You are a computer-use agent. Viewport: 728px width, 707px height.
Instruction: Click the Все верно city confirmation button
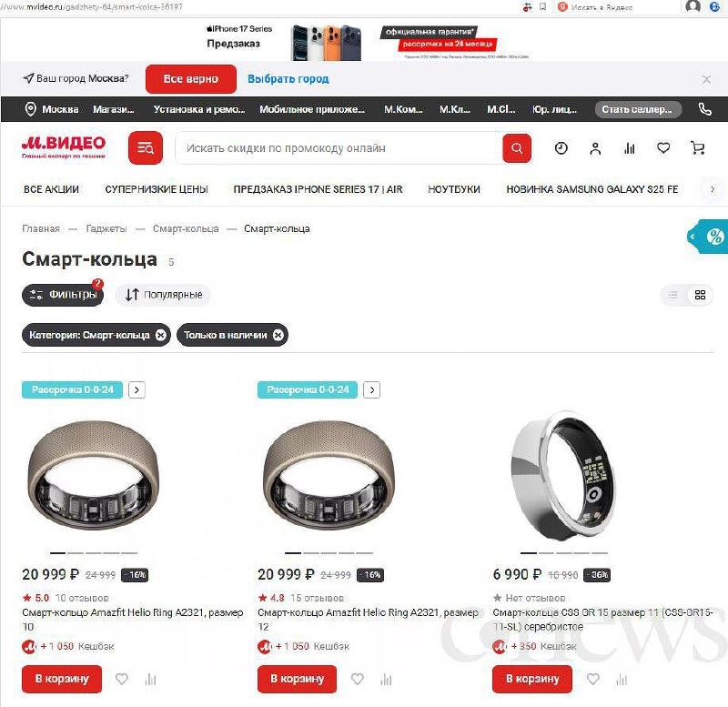[191, 79]
